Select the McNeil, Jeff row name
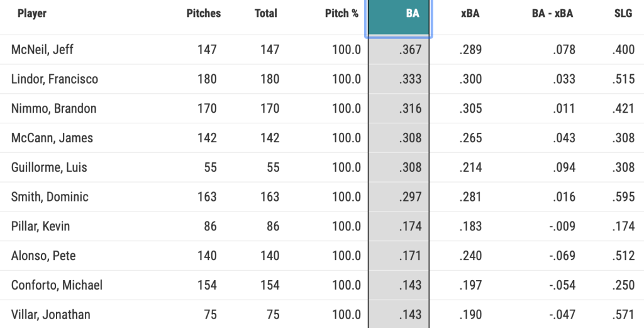Image resolution: width=644 pixels, height=328 pixels. tap(43, 49)
